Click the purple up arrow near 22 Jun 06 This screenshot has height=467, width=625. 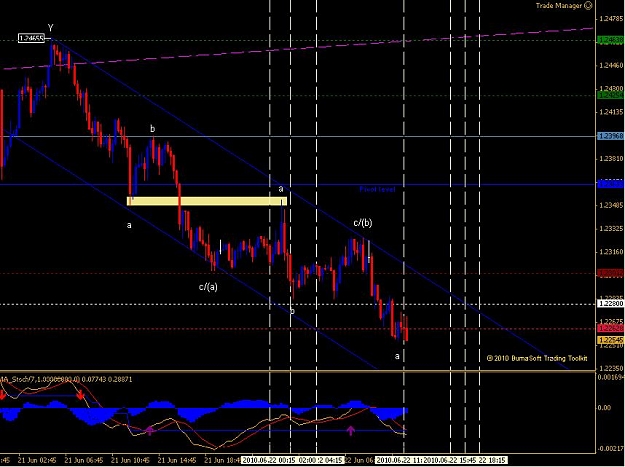pyautogui.click(x=350, y=430)
